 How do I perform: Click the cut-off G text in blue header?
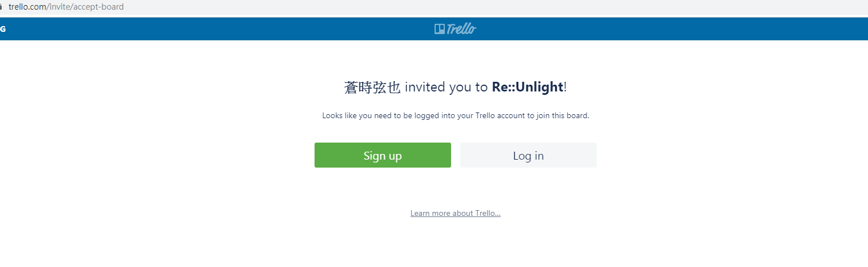click(2, 29)
